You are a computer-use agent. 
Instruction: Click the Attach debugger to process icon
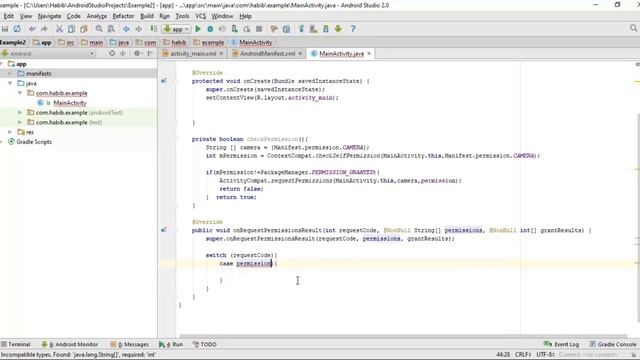[235, 29]
